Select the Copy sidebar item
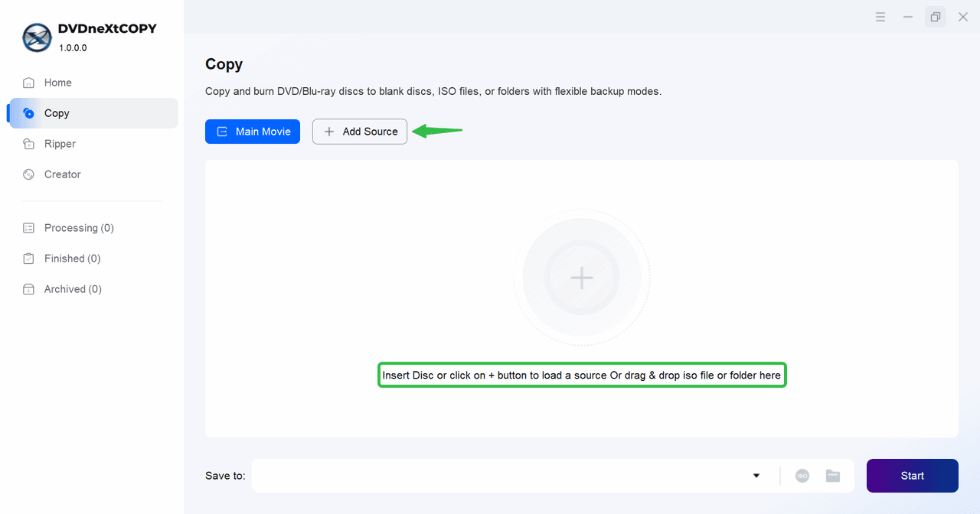 coord(92,113)
